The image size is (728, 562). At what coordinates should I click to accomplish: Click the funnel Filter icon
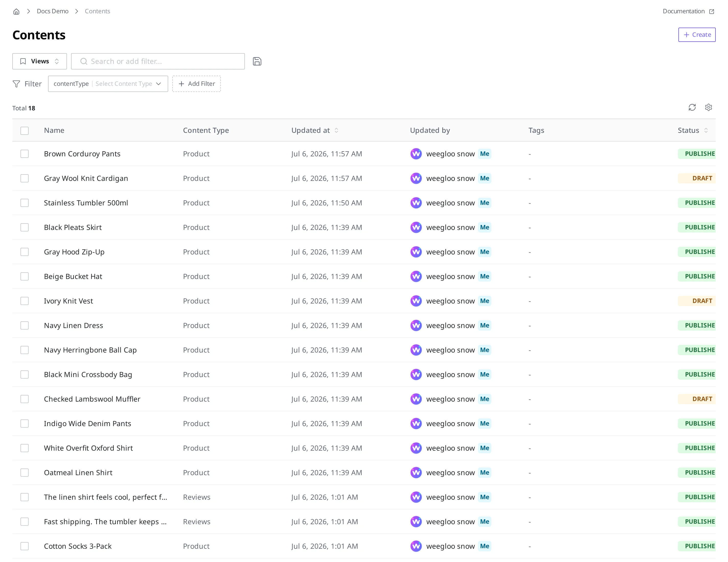coord(16,84)
